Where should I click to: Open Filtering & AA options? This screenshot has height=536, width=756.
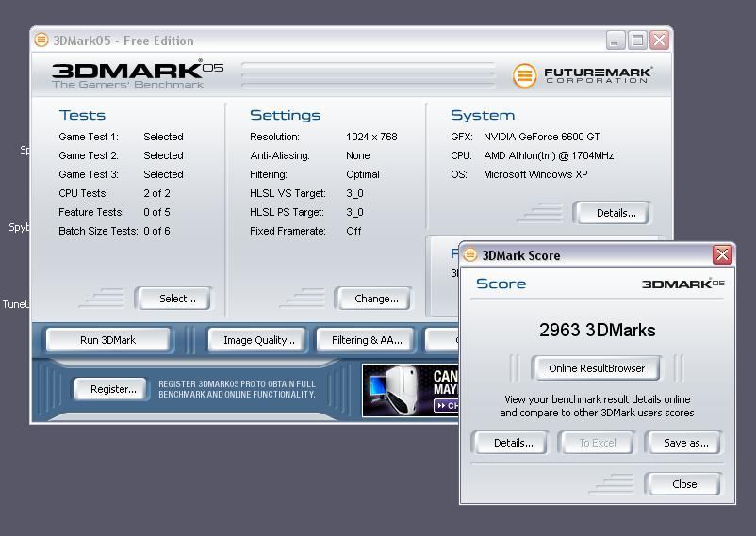[367, 340]
